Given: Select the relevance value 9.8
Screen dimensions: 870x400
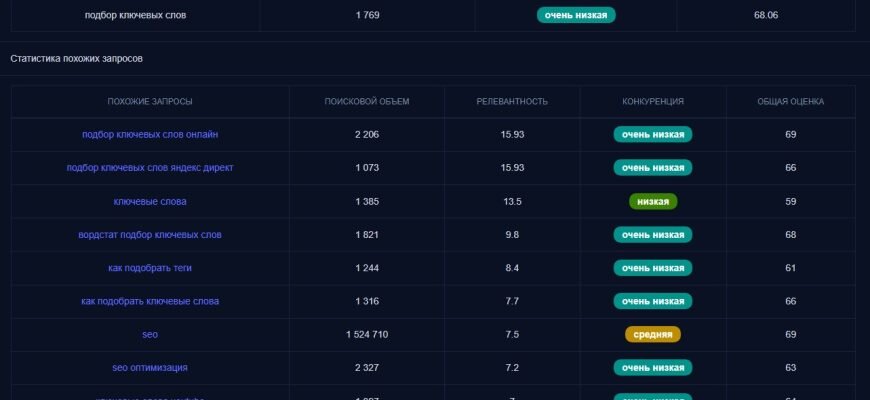Looking at the screenshot, I should 512,235.
